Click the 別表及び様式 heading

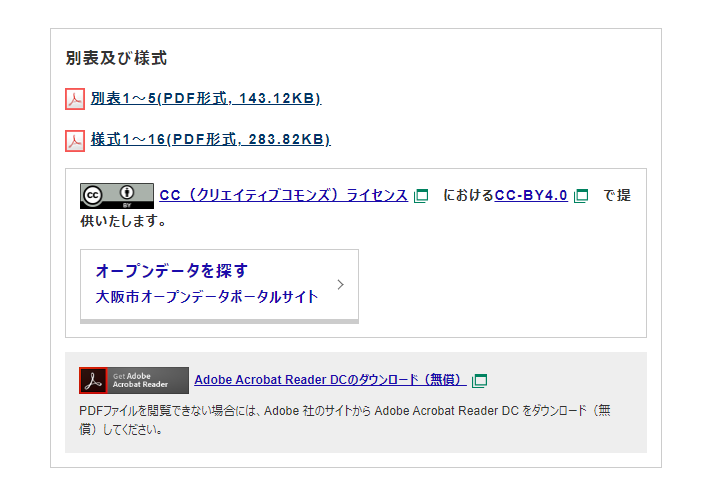(116, 58)
